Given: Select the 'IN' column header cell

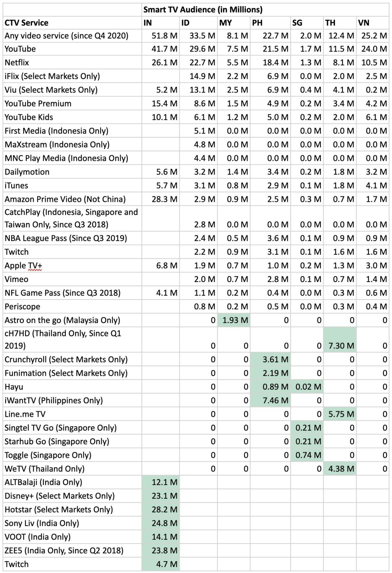Looking at the screenshot, I should coord(161,23).
